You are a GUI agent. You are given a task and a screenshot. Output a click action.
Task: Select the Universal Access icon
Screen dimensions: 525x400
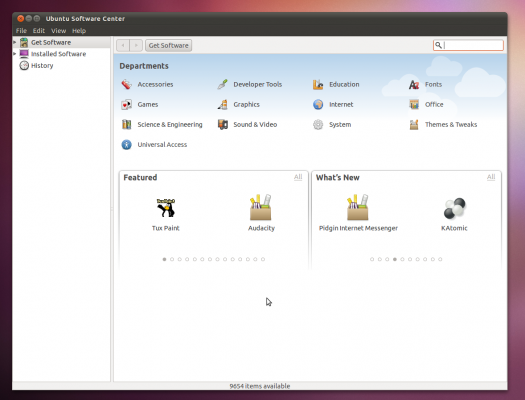[x=126, y=145]
